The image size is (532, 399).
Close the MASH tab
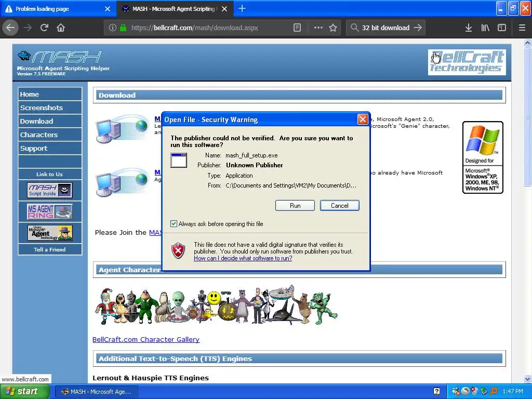pos(224,9)
